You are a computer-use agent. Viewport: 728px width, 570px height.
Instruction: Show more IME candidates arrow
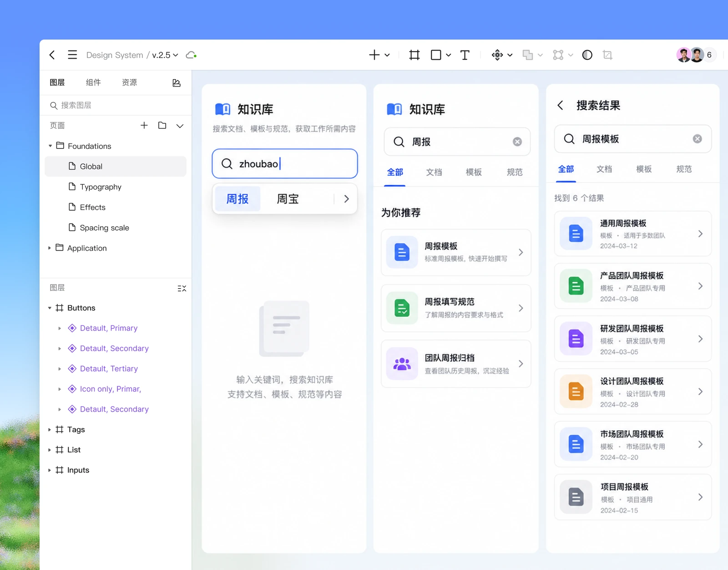(346, 199)
